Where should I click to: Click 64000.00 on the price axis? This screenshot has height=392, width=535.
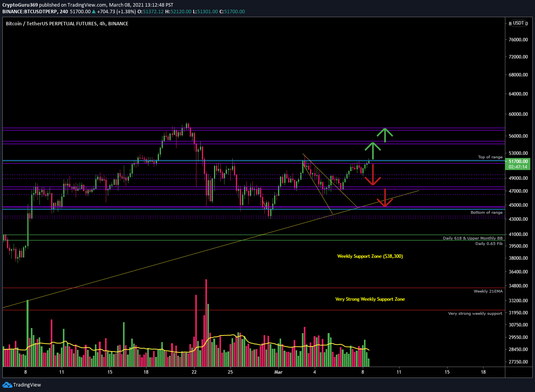point(517,94)
